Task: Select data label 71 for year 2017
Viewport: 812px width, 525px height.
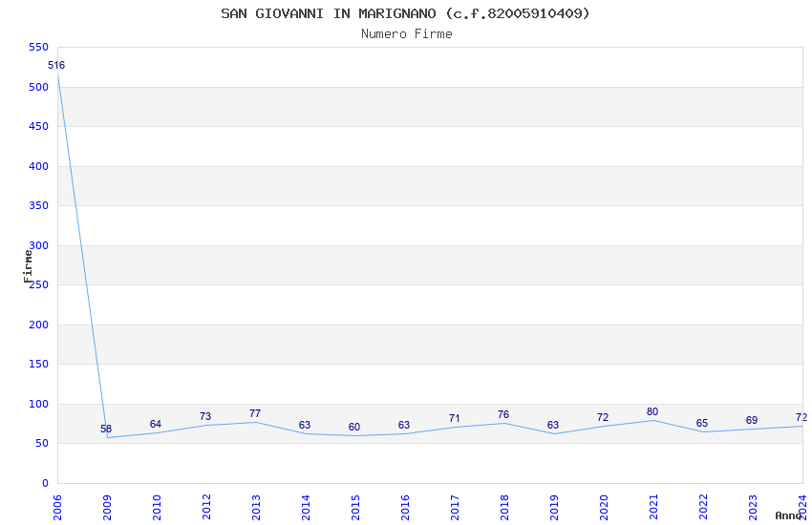Action: click(x=454, y=418)
